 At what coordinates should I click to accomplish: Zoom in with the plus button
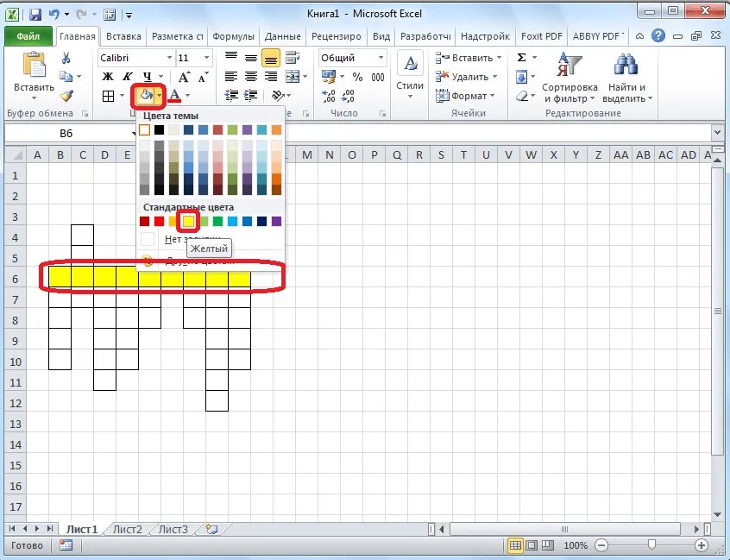702,545
